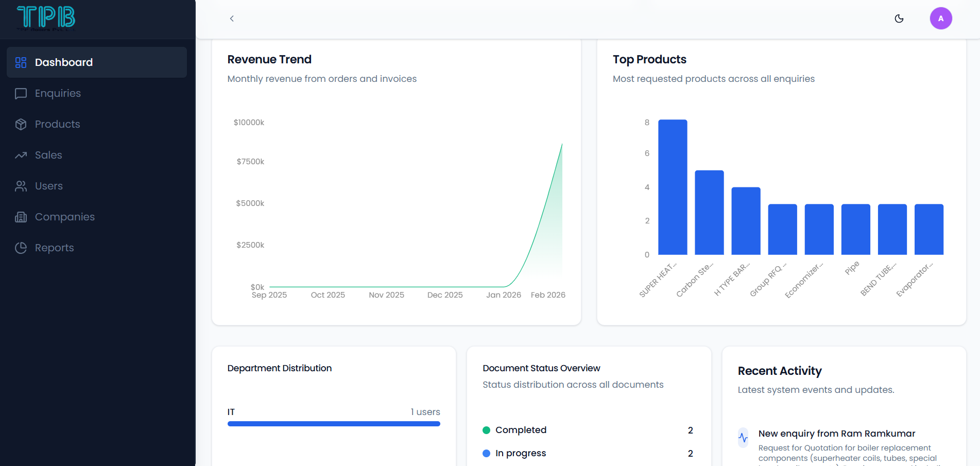Click the Products cube icon
This screenshot has width=980, height=466.
21,124
